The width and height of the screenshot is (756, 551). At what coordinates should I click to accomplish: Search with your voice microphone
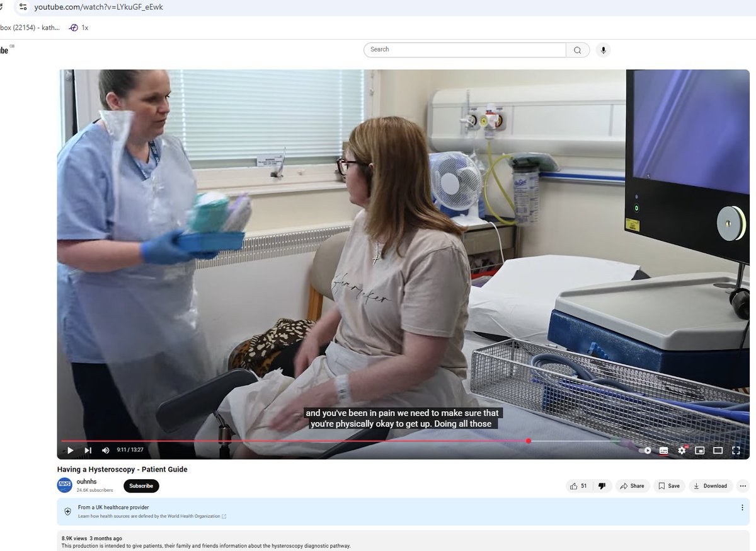click(x=603, y=50)
